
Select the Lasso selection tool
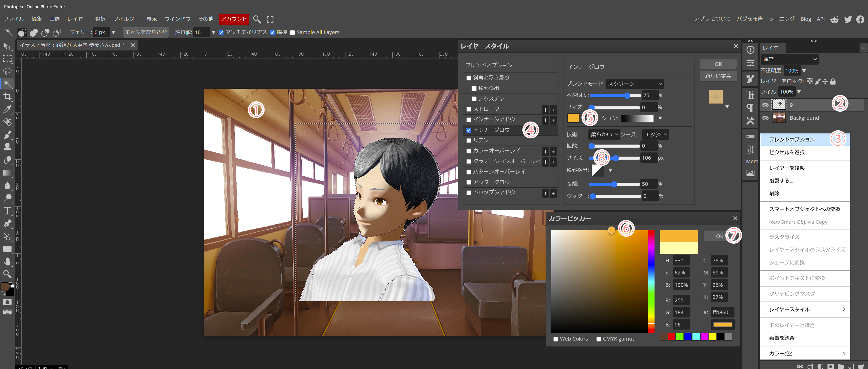click(x=7, y=71)
